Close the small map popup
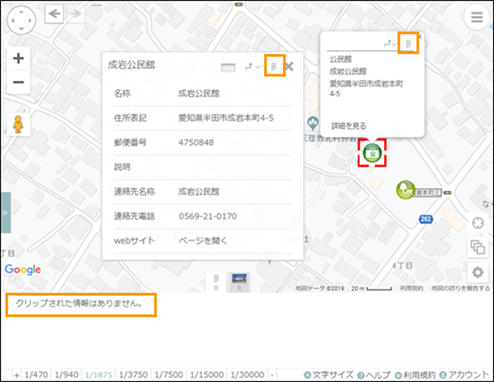The image size is (494, 382). (x=420, y=36)
